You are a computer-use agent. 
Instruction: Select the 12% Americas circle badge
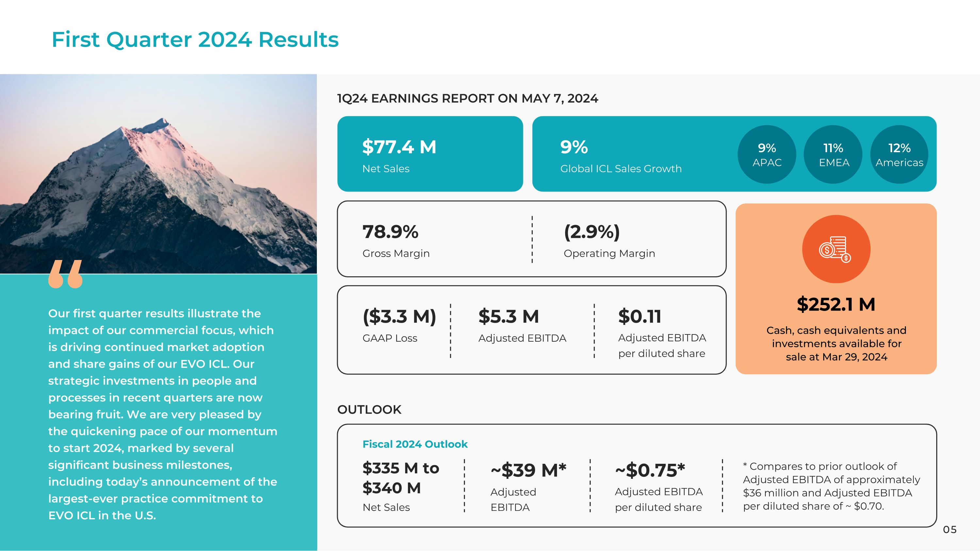coord(899,154)
